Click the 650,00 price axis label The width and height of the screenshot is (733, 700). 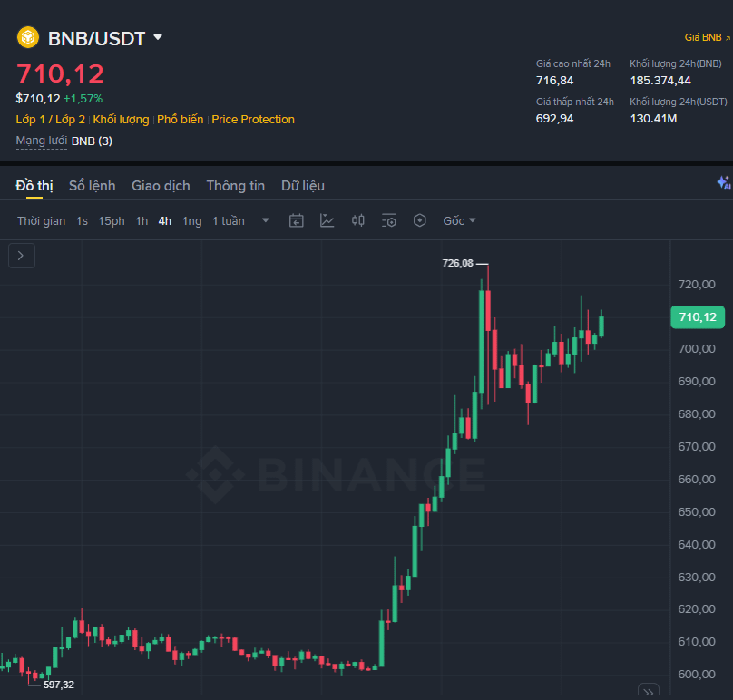pos(697,512)
